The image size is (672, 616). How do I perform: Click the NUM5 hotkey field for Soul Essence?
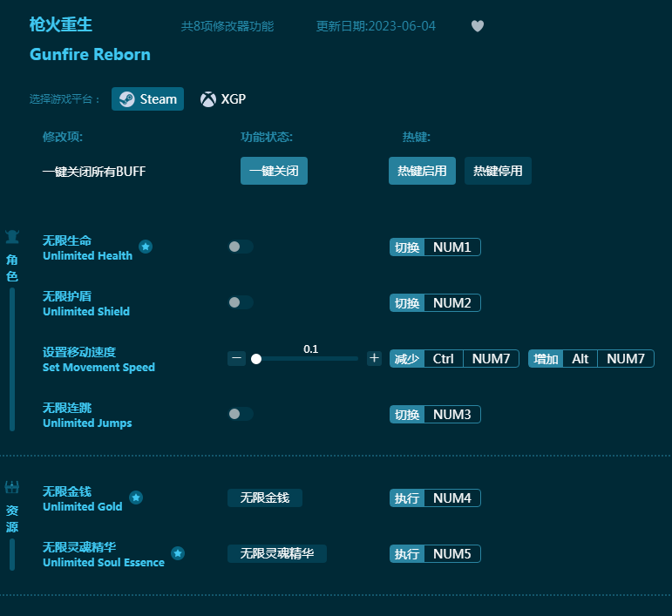452,553
